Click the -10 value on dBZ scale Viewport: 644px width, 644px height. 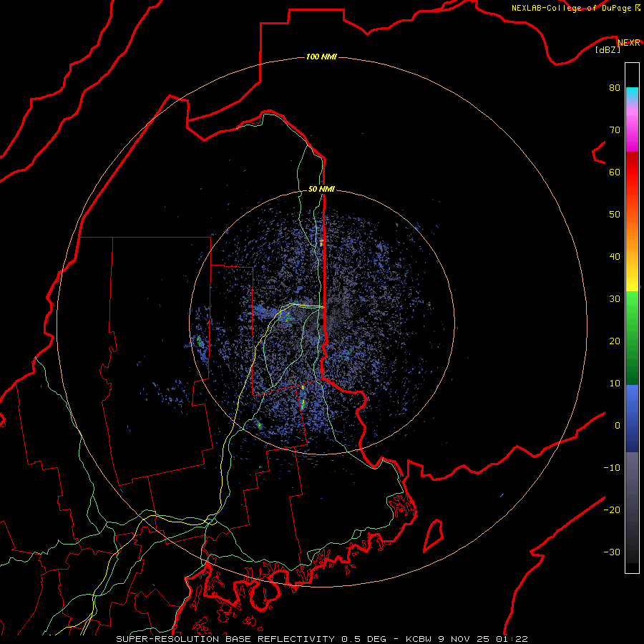[x=612, y=468]
